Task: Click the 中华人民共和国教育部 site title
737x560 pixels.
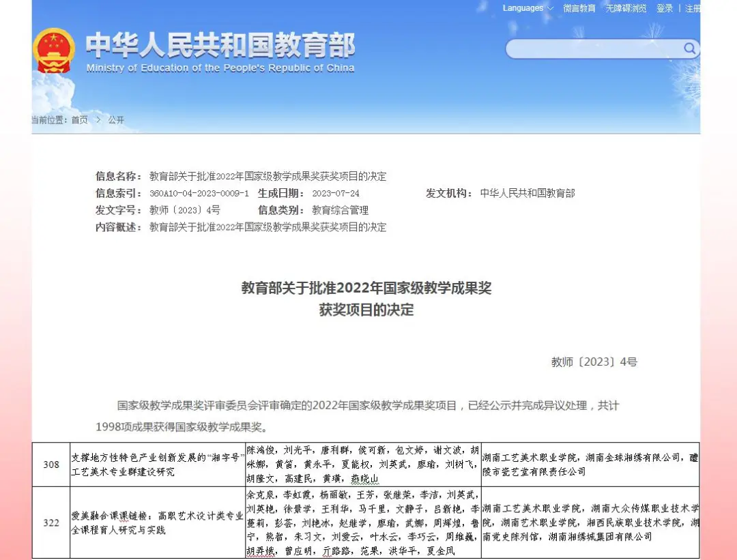Action: click(x=220, y=46)
